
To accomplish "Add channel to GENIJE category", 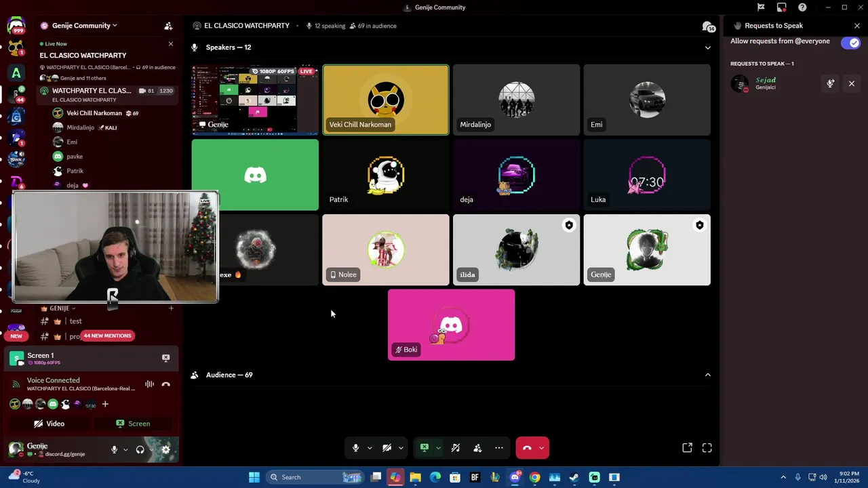I will [x=171, y=308].
